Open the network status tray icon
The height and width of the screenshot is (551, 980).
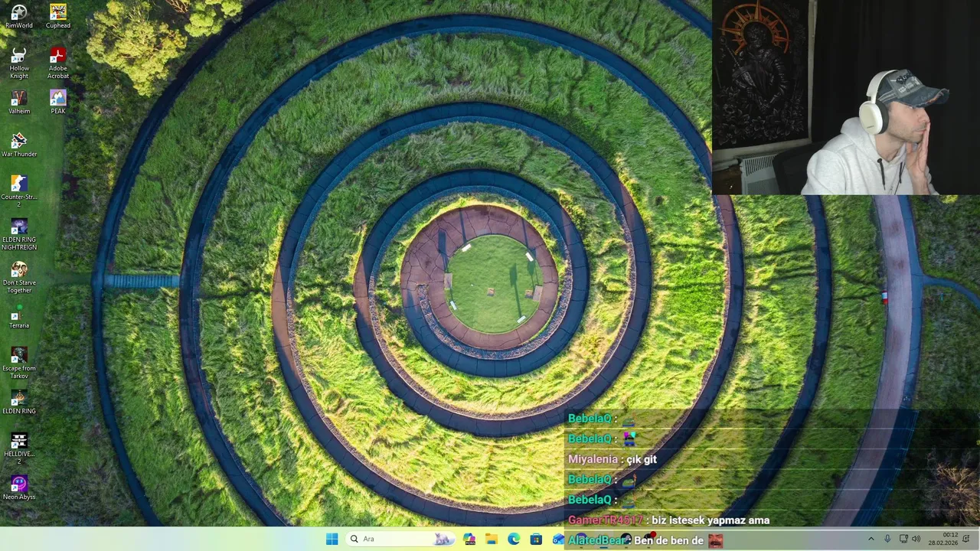click(x=903, y=539)
